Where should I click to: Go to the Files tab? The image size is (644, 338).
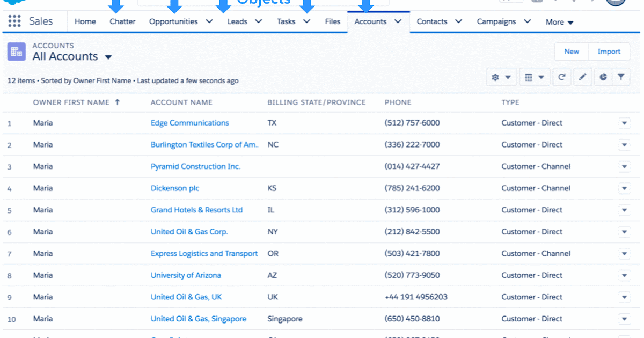(x=332, y=21)
